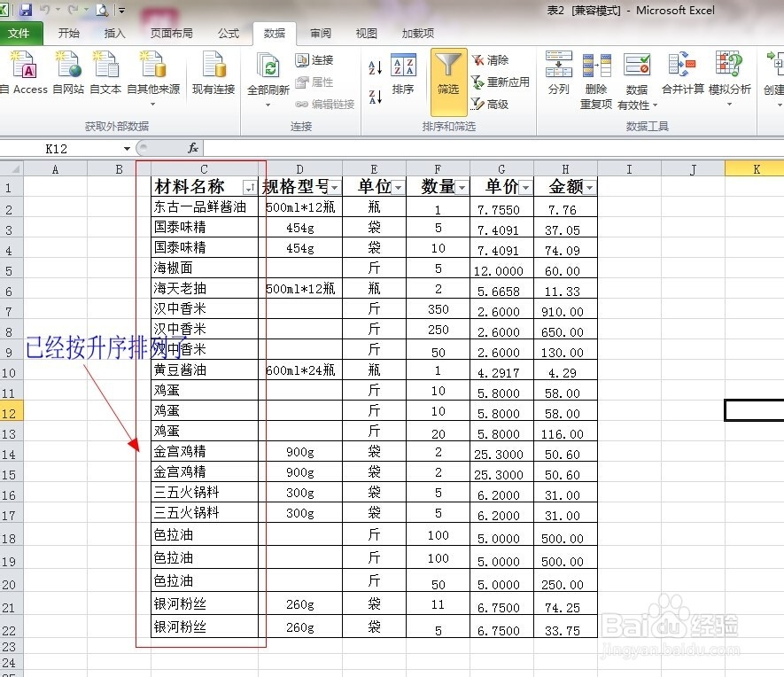This screenshot has width=784, height=677.
Task: Select cell containing 海椒面
Action: [x=205, y=268]
